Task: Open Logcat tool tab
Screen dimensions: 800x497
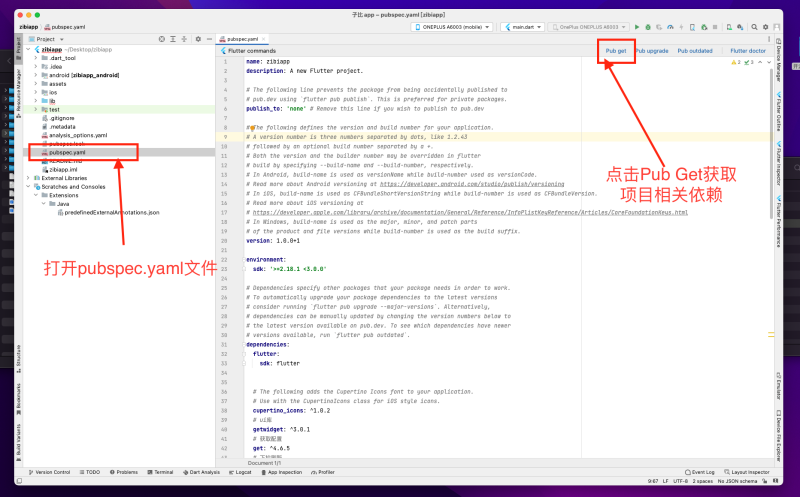Action: pyautogui.click(x=240, y=473)
